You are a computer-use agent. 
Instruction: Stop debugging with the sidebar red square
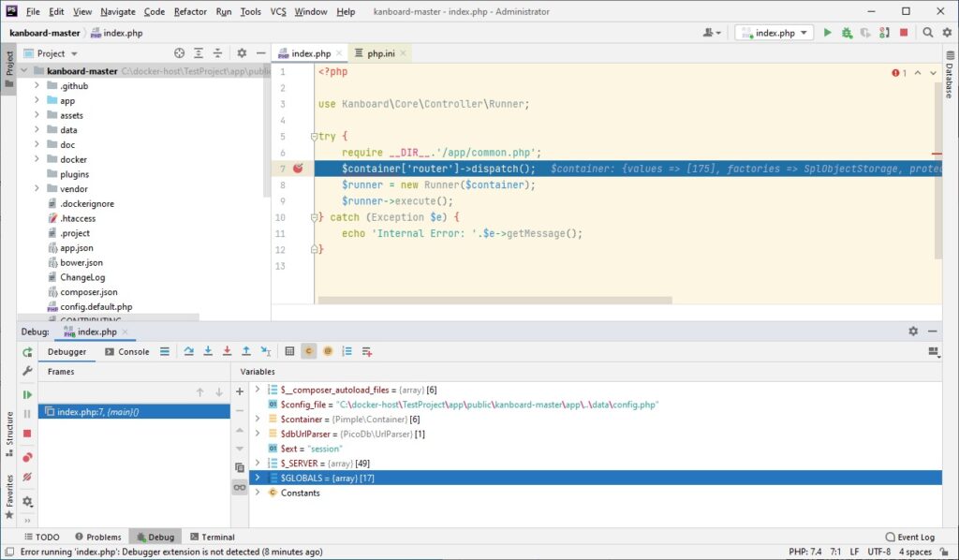27,434
